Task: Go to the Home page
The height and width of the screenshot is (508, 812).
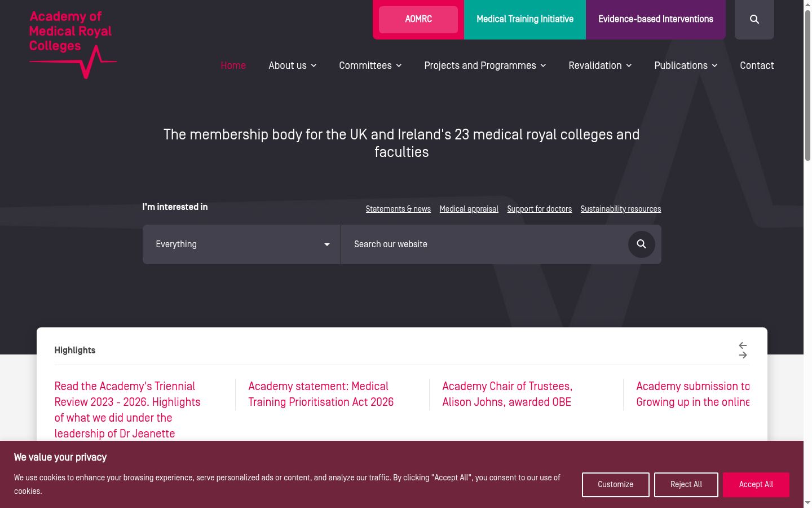Action: (233, 65)
